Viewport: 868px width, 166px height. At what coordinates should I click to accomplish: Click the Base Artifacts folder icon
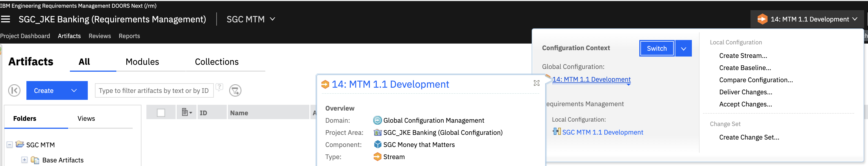35,160
